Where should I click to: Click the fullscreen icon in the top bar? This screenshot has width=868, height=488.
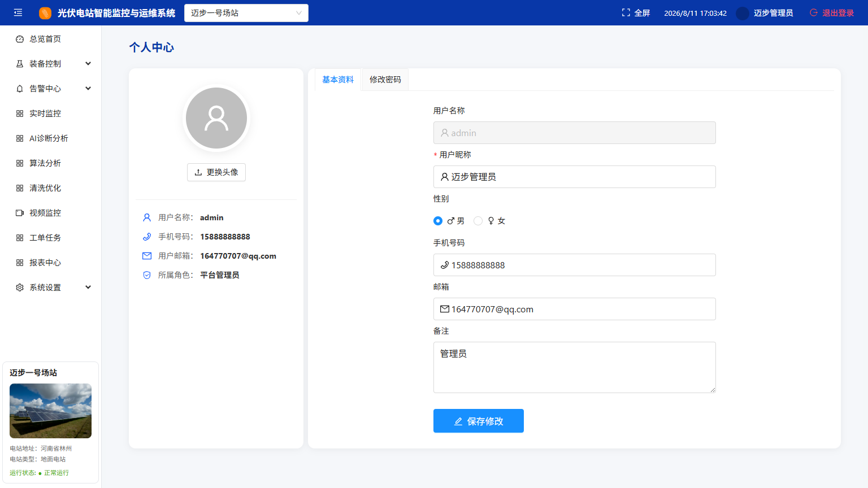(x=626, y=12)
